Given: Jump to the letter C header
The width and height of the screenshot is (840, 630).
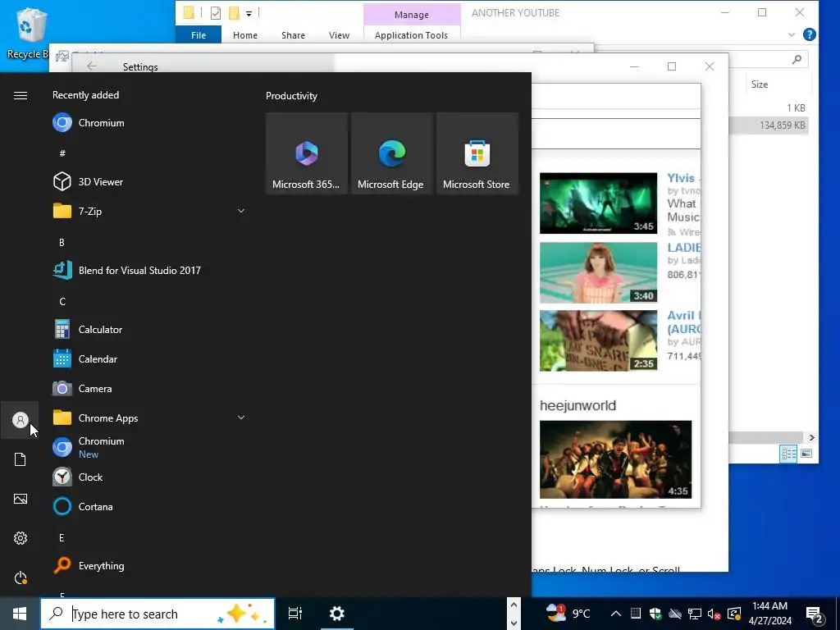Looking at the screenshot, I should tap(62, 302).
